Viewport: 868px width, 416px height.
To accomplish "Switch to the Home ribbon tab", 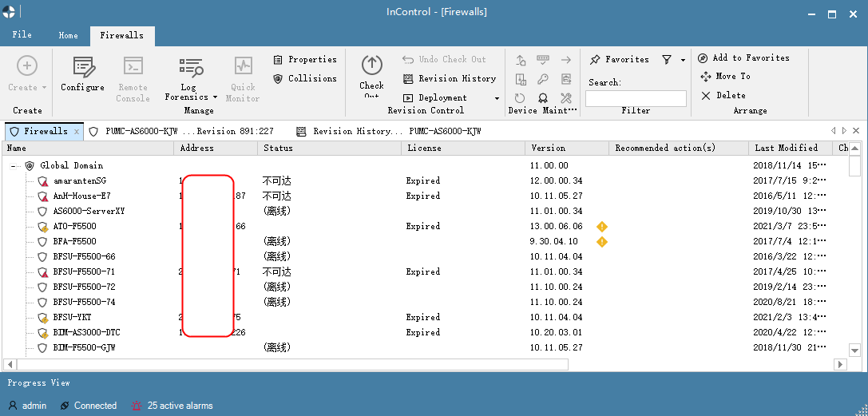I will point(68,35).
